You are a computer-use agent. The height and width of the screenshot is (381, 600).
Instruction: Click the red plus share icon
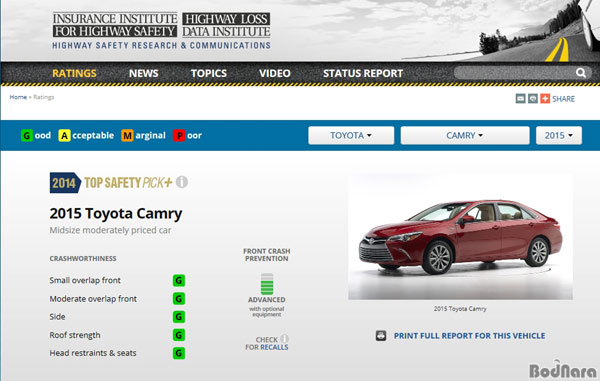[x=545, y=99]
